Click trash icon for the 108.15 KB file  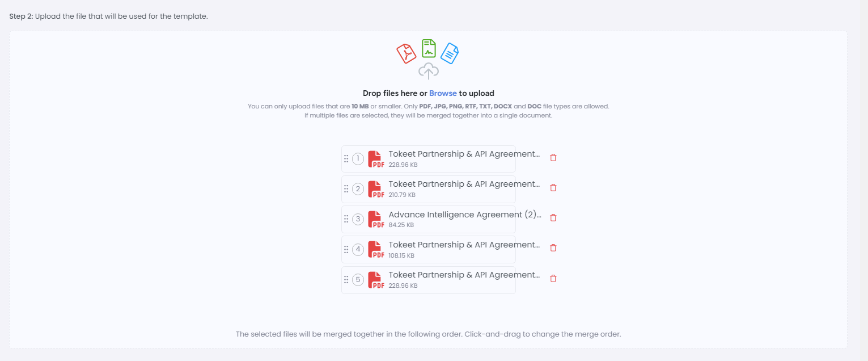pyautogui.click(x=553, y=247)
